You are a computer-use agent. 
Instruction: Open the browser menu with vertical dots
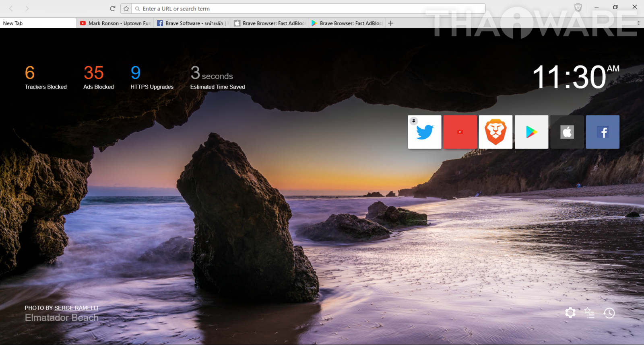tap(639, 23)
